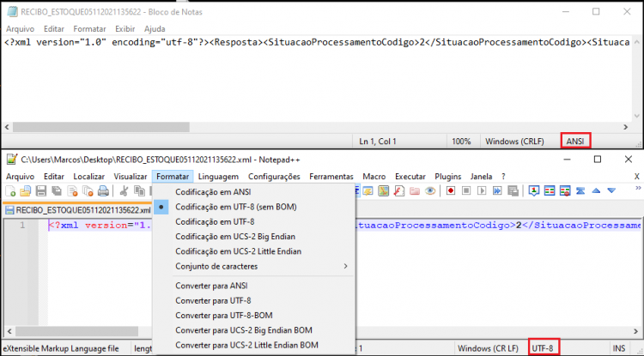Open Formatar menu in Notepad++

173,177
